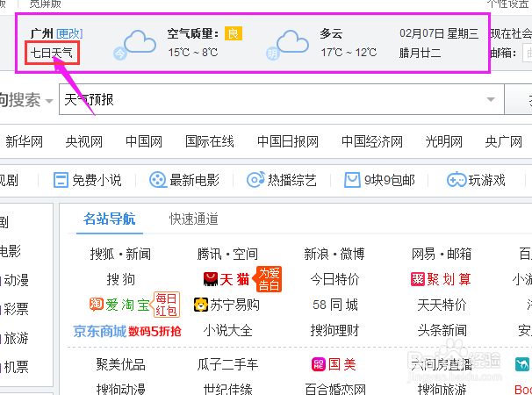This screenshot has width=532, height=395.
Task: Open the 搜狗 site link
Action: (120, 279)
